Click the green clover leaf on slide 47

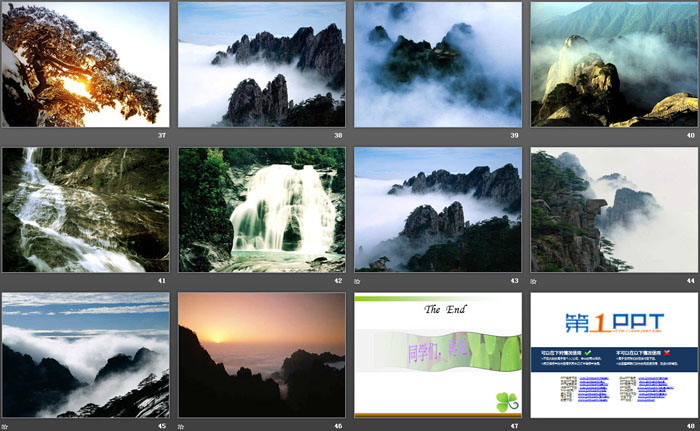[506, 401]
